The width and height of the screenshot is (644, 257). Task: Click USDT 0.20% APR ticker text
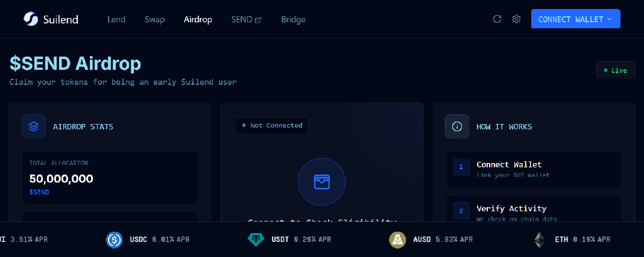click(301, 240)
